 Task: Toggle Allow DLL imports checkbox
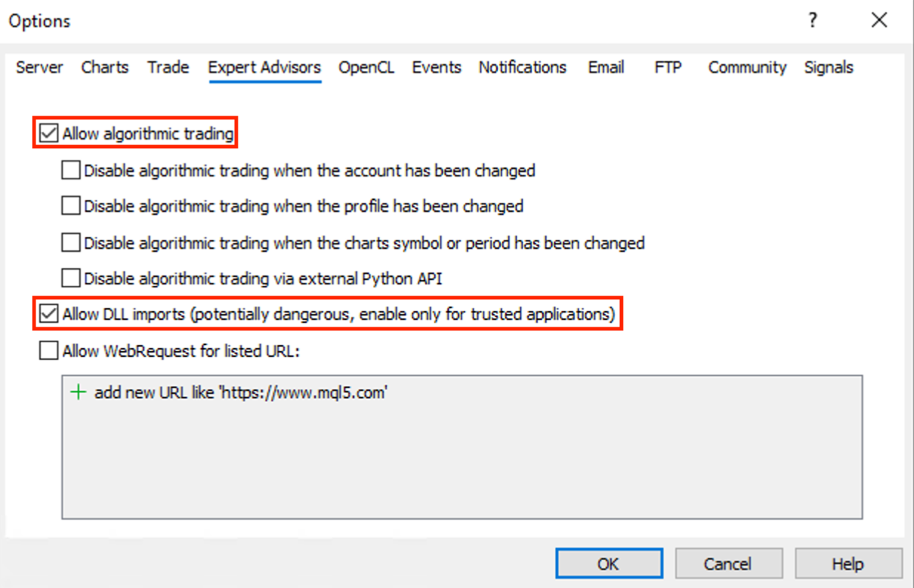(49, 314)
